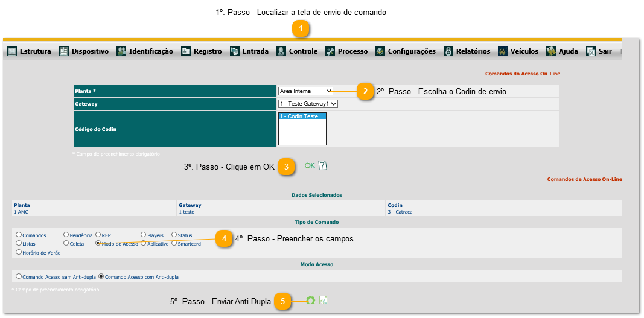The height and width of the screenshot is (318, 644).
Task: Click the back arrows icon beside the gear
Action: [324, 301]
